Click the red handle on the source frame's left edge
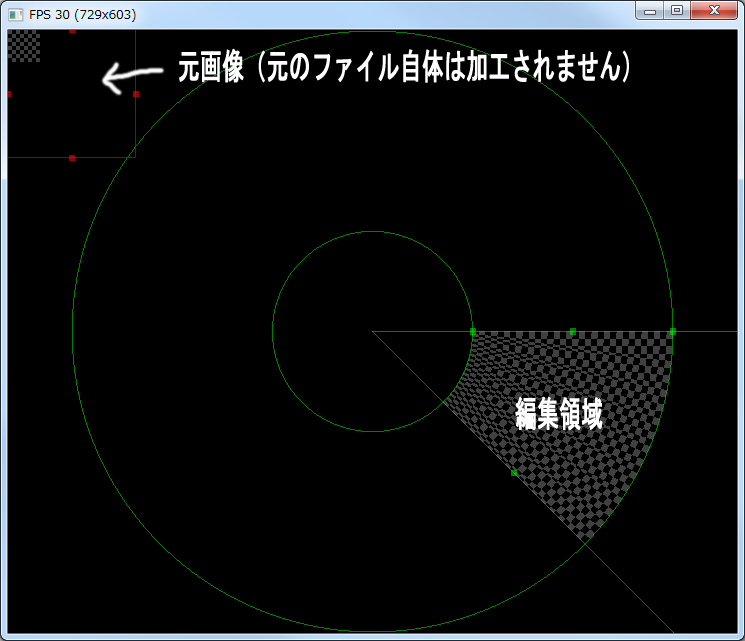The width and height of the screenshot is (745, 641). pos(9,94)
